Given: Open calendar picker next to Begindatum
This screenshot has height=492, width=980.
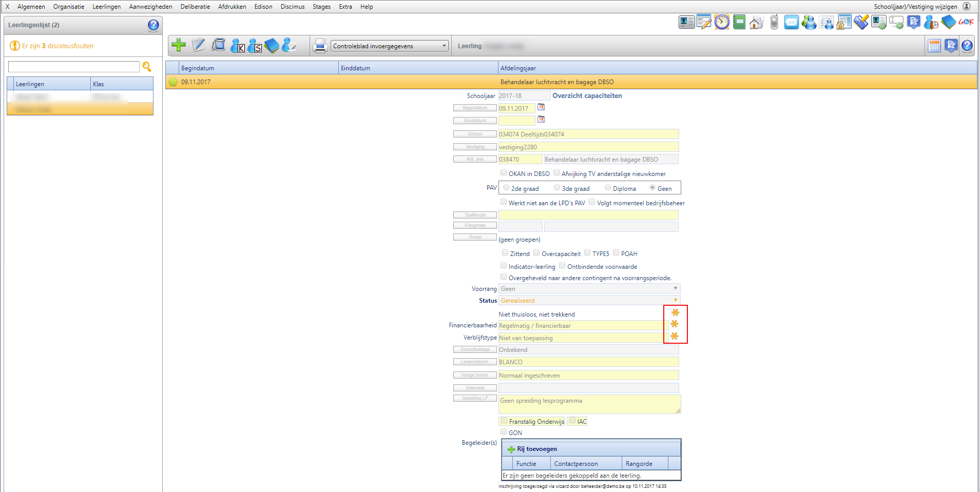Looking at the screenshot, I should 541,107.
